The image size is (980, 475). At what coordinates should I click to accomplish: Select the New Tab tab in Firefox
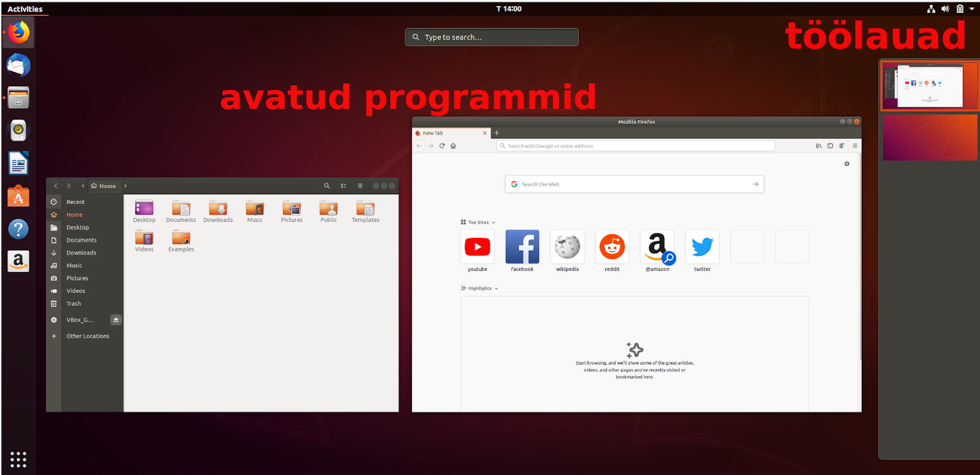coord(447,133)
